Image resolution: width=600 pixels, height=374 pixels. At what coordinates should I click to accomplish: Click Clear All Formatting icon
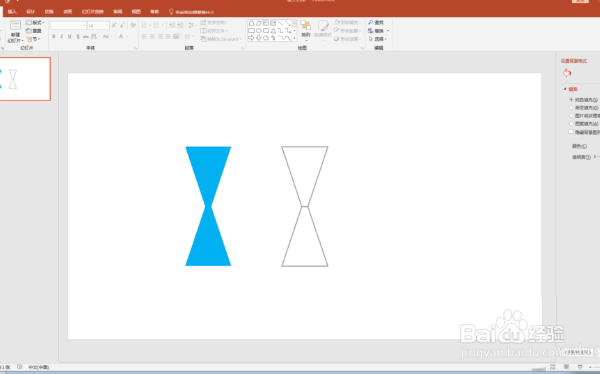coord(133,25)
